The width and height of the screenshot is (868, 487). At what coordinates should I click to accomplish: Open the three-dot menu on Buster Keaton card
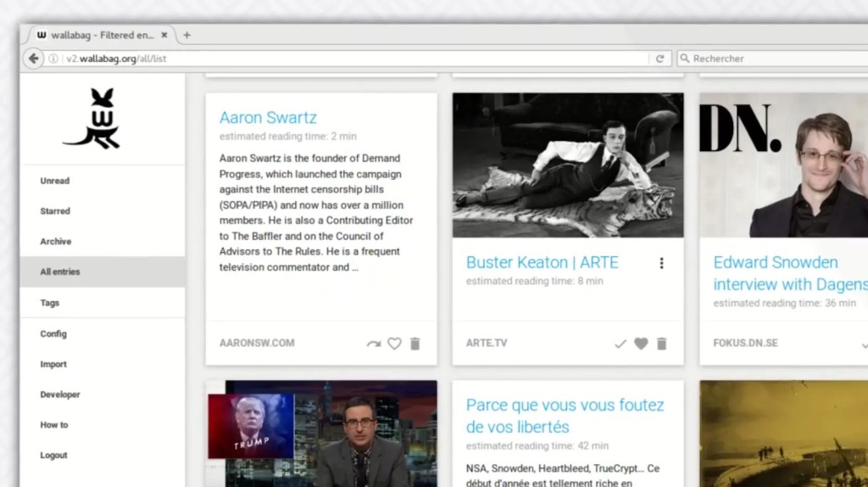[661, 263]
